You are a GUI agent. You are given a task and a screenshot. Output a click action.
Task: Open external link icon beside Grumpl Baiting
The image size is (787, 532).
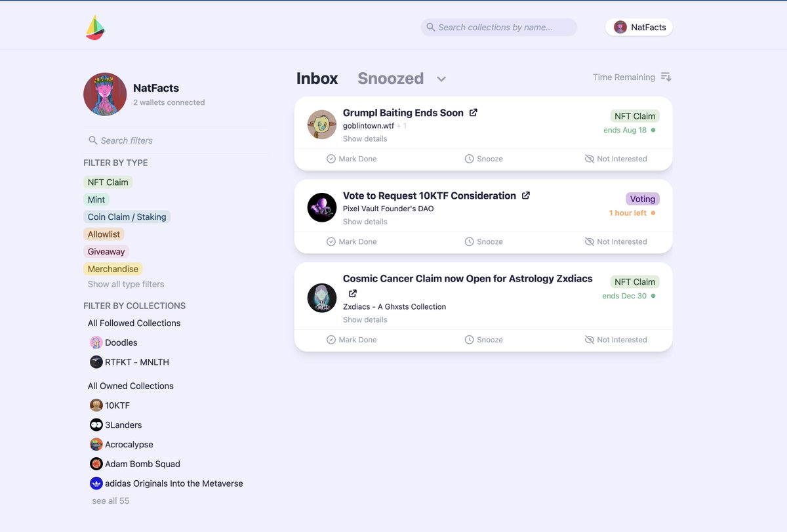click(474, 112)
